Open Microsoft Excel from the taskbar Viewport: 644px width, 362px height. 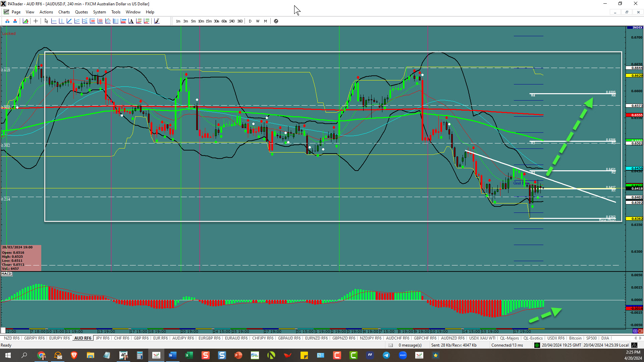[189, 355]
